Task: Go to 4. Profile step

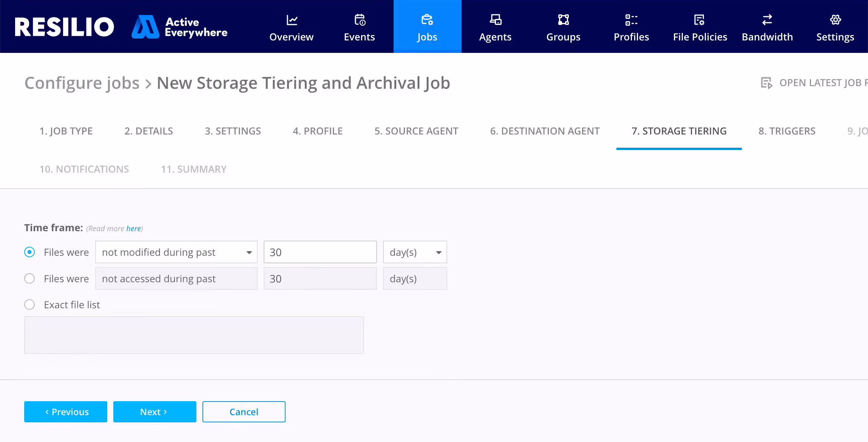Action: coord(318,131)
